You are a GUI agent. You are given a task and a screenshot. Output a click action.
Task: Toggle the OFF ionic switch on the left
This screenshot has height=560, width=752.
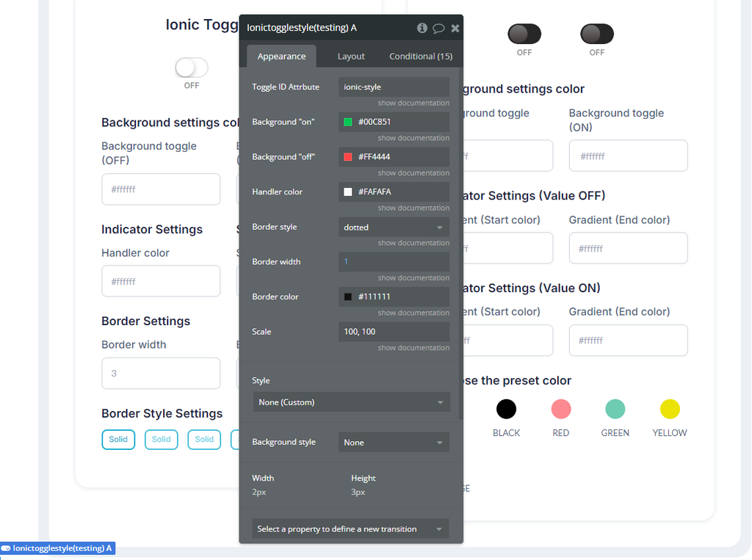192,67
